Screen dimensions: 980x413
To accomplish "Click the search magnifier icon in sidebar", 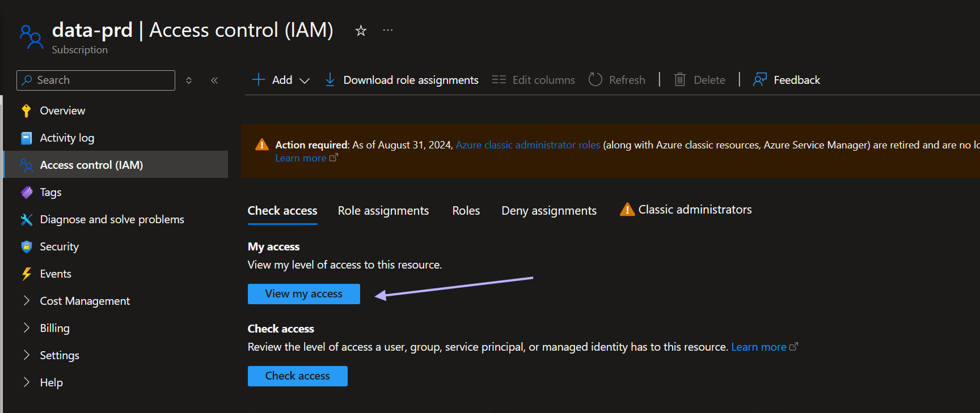I will [x=27, y=80].
